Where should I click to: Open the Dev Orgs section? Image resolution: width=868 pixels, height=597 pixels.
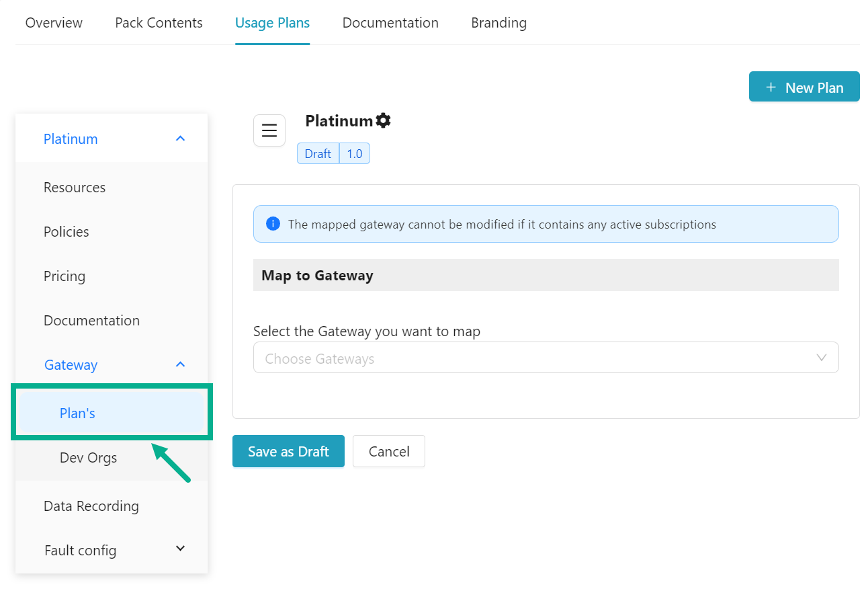88,457
